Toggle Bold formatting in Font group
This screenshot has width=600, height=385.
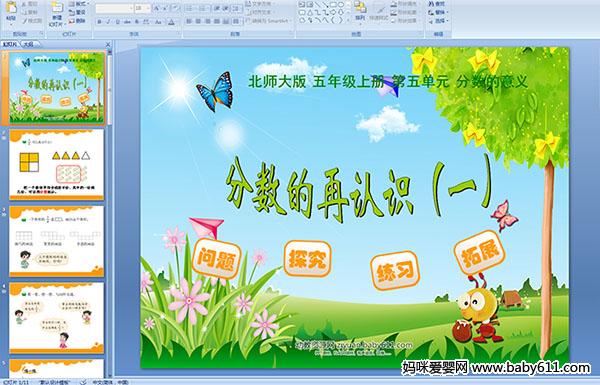99,22
